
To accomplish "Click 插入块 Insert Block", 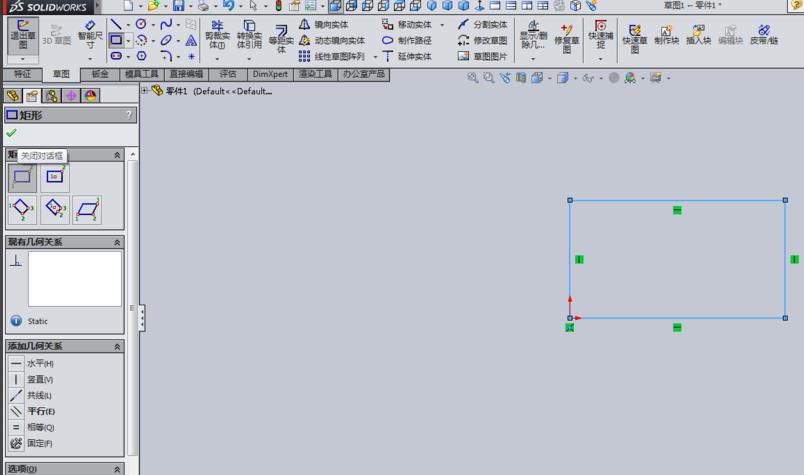I will pyautogui.click(x=698, y=35).
